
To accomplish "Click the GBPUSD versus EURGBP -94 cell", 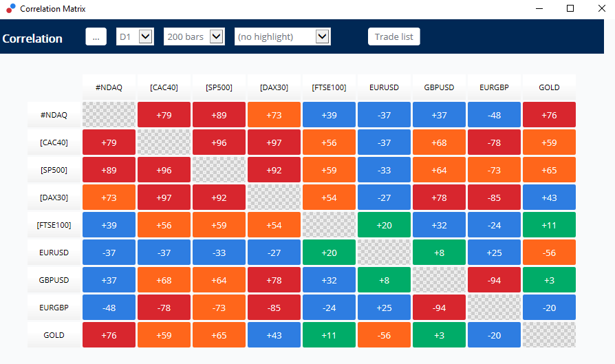I will click(494, 280).
